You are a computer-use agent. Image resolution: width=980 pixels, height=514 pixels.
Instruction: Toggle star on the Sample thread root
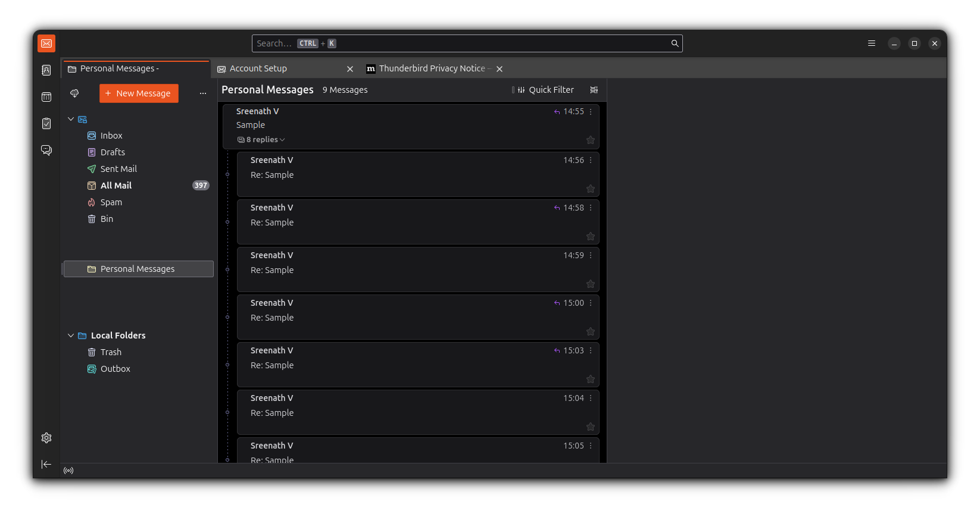point(590,140)
